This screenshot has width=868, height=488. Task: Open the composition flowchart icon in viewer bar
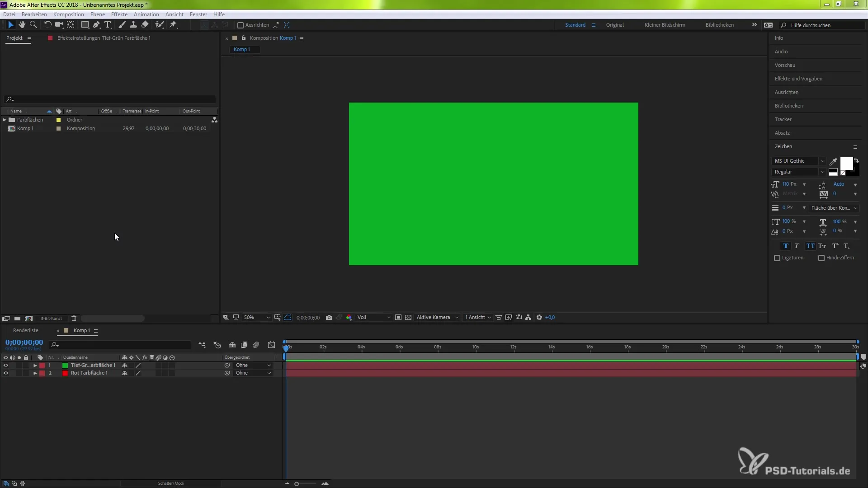[528, 318]
